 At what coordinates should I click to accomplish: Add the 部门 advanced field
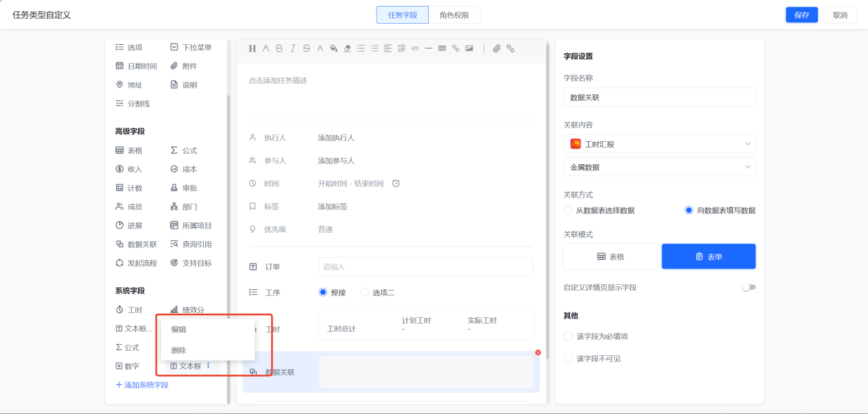(x=184, y=206)
